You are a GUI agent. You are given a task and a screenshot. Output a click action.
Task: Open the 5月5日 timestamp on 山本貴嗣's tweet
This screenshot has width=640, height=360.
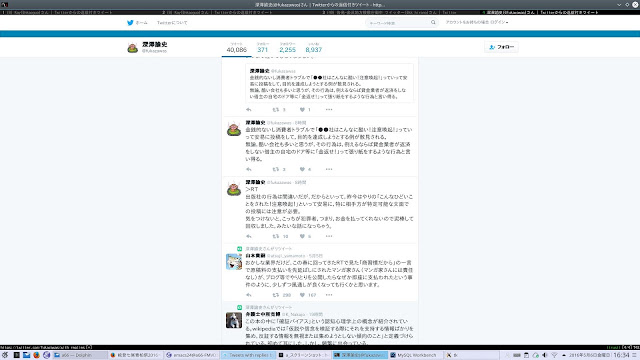[316, 256]
